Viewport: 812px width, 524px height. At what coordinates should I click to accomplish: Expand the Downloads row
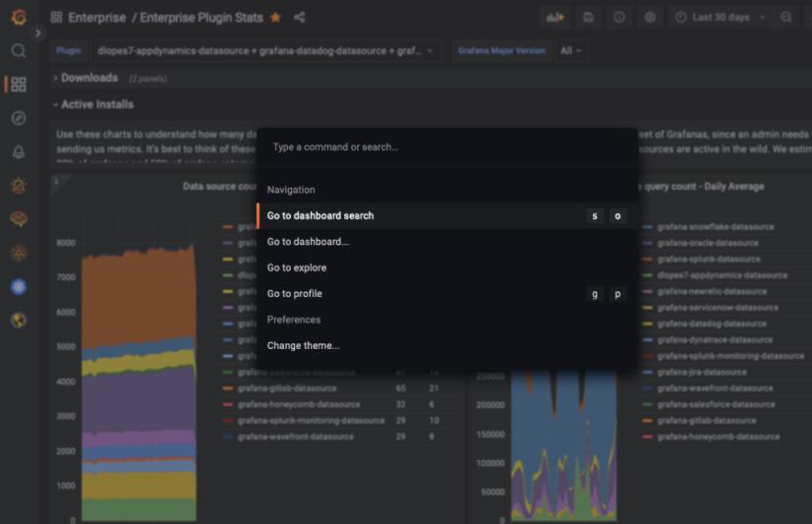[x=89, y=79]
